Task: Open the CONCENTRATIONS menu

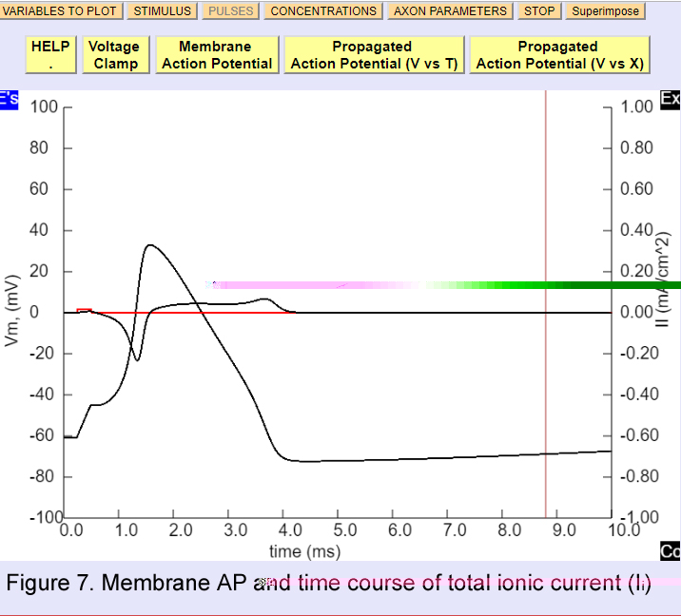Action: pos(323,11)
